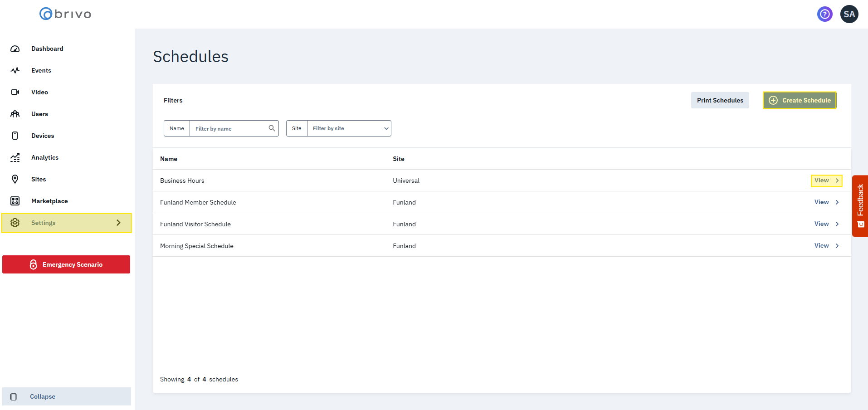Open Events via the activity pulse icon
This screenshot has width=868, height=410.
pos(15,70)
